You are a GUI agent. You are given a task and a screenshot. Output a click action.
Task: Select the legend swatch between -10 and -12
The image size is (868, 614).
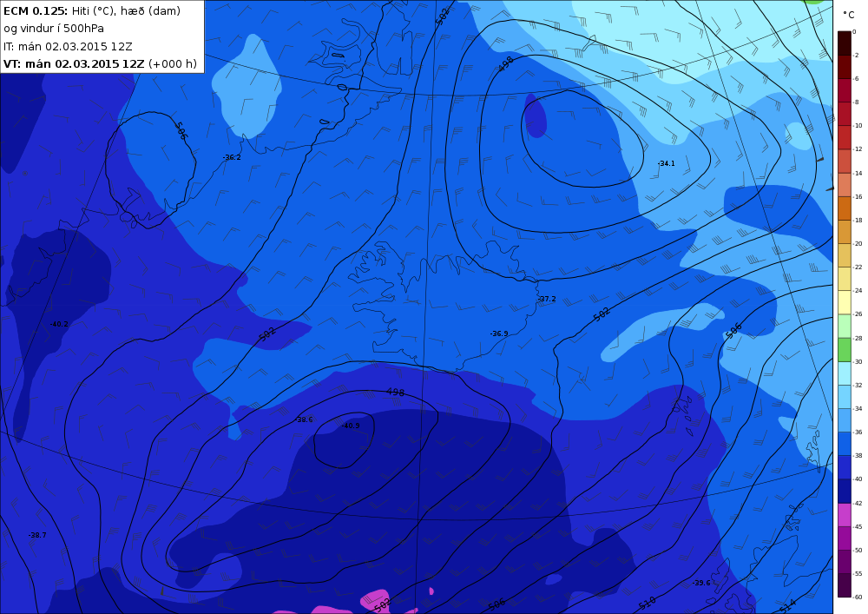(845, 137)
